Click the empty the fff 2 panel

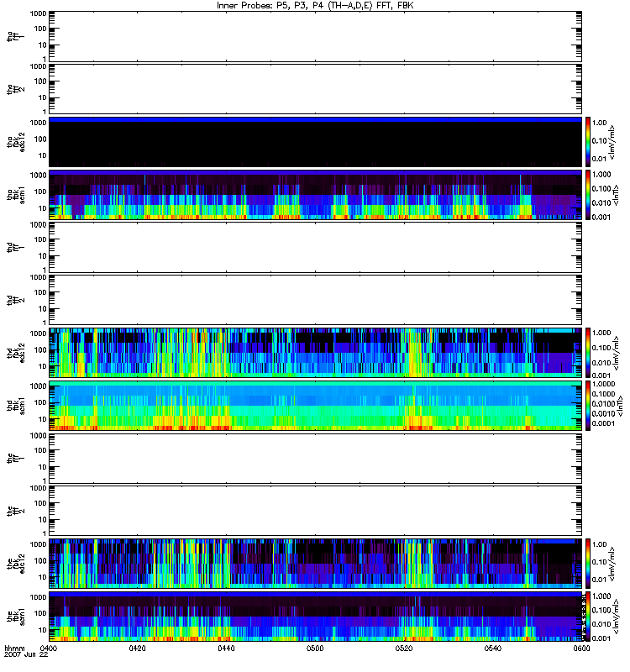pos(315,511)
